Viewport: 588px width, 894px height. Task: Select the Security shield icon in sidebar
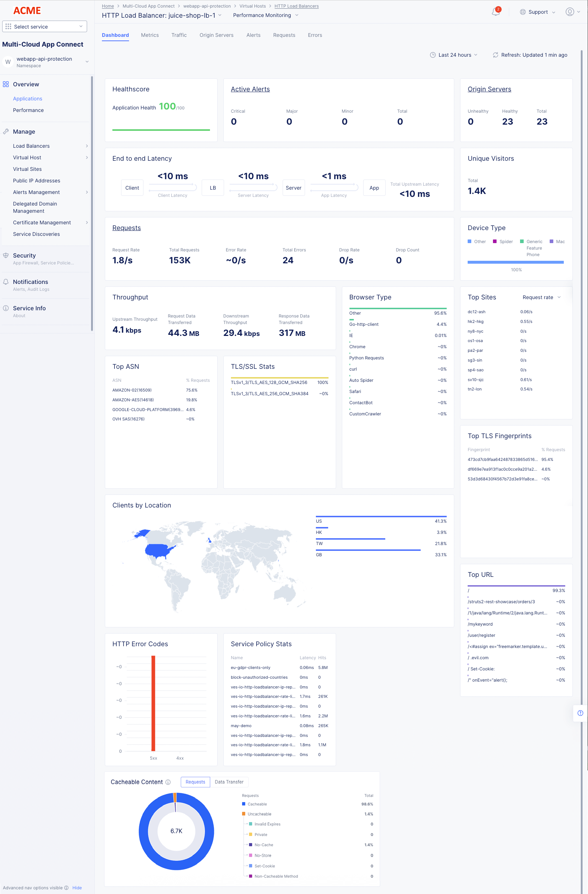[6, 255]
